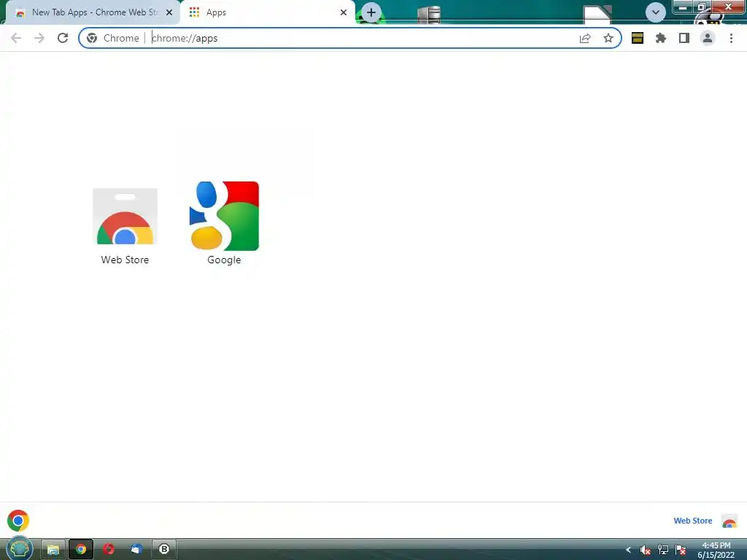Open the profile avatar menu
Screen dimensions: 747x560
708,38
